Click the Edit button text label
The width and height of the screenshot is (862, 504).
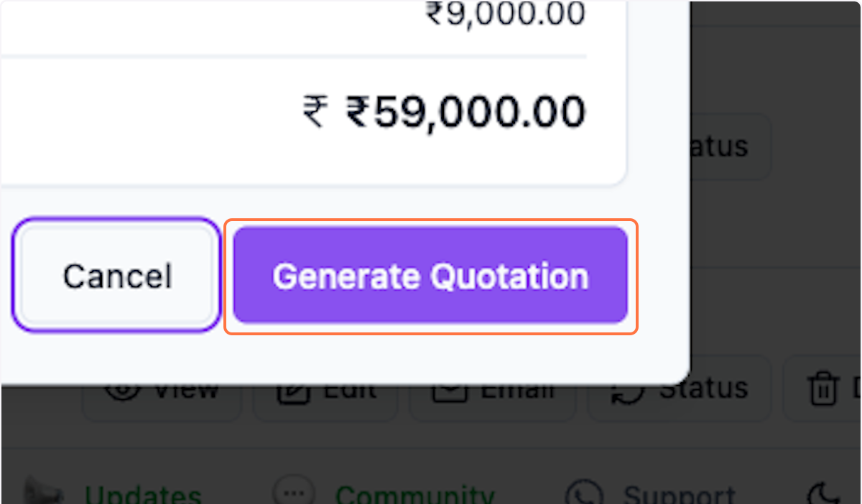pyautogui.click(x=350, y=390)
